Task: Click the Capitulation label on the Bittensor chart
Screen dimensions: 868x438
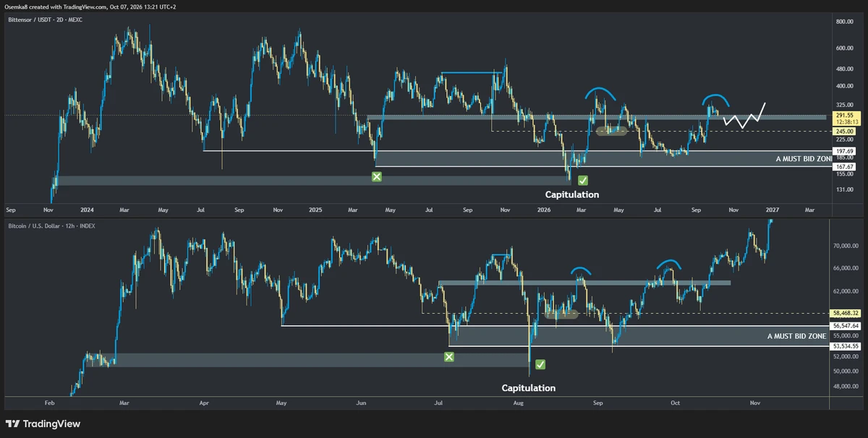Action: tap(572, 194)
